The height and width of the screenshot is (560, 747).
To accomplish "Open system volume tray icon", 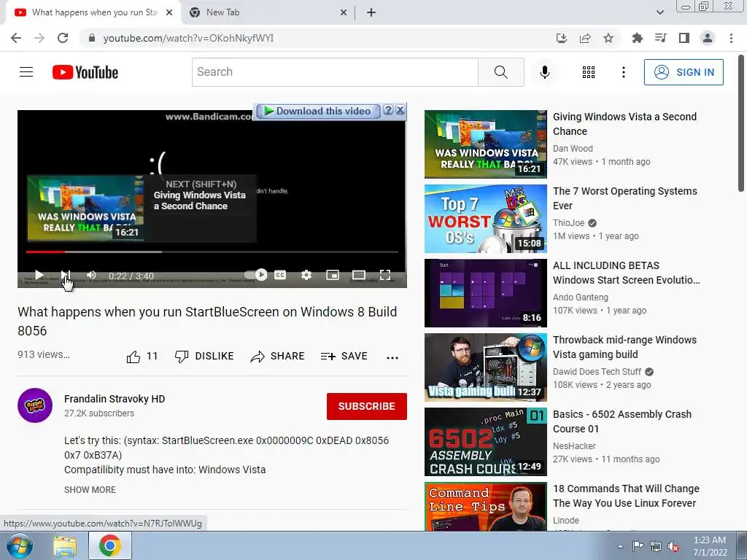I will (x=673, y=546).
